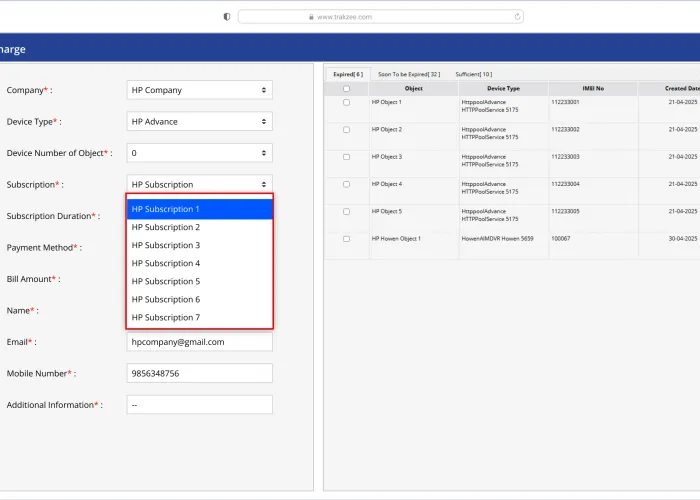The image size is (700, 500).
Task: Check the box for HP Object 1
Action: pyautogui.click(x=346, y=102)
